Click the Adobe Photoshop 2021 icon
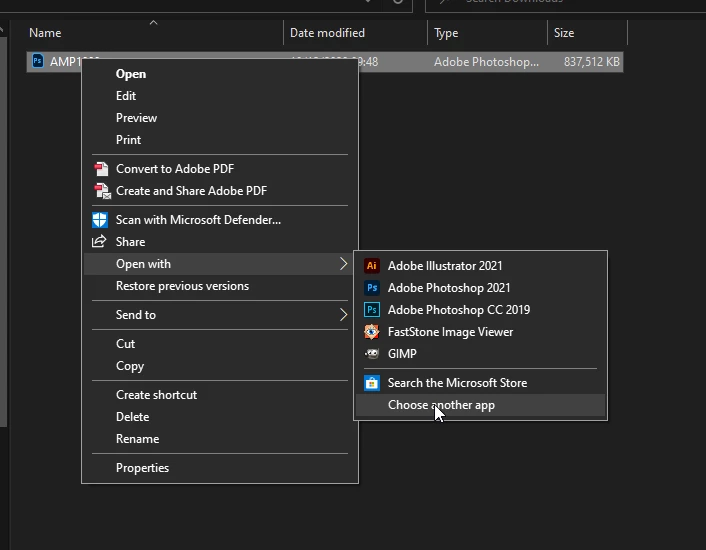 (371, 288)
